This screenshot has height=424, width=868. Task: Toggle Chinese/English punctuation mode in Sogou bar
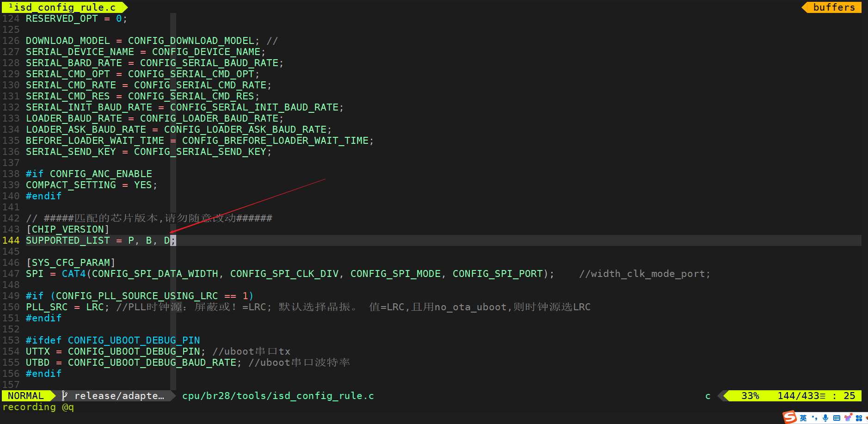click(x=814, y=418)
